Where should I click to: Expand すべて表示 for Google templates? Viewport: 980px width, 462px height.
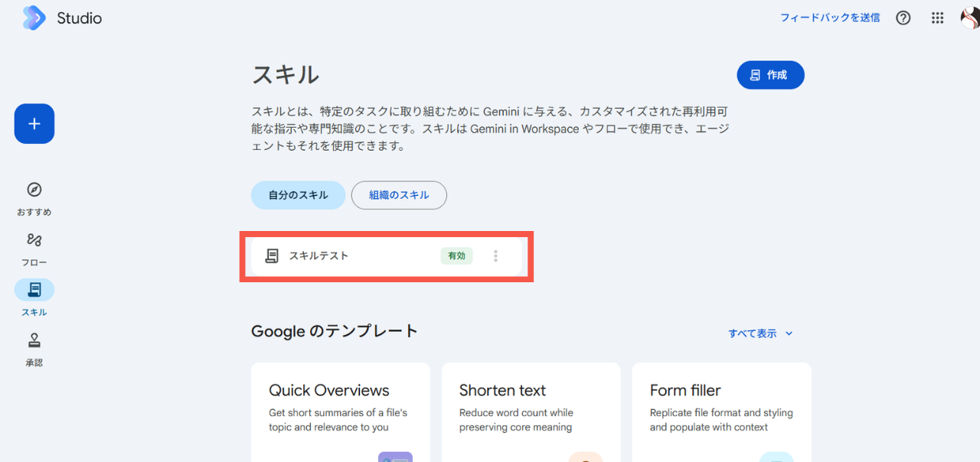tap(761, 333)
